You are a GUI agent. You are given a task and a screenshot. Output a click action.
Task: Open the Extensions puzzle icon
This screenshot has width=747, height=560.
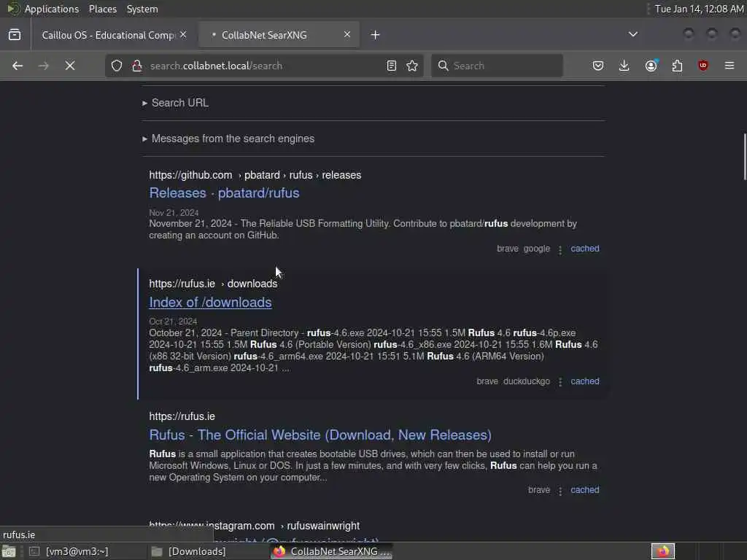coord(677,66)
